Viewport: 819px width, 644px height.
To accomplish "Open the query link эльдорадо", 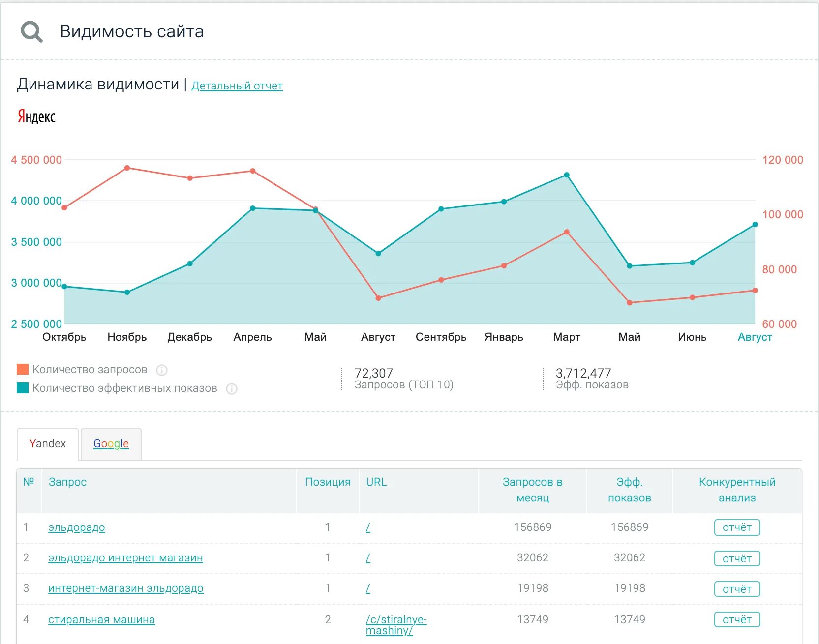I will tap(77, 527).
